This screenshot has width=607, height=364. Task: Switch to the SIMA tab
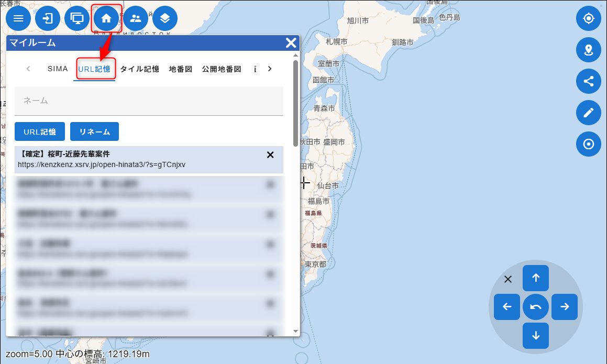click(58, 69)
